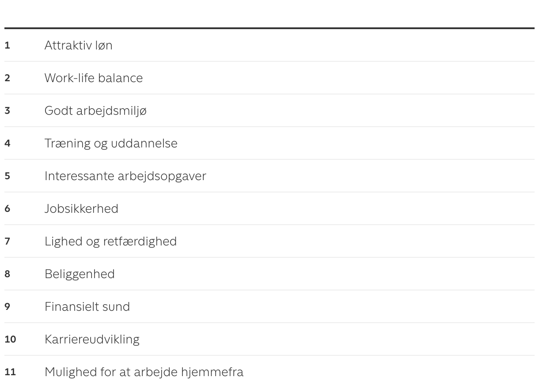
Task: Click rank number 3 beside Godt arbejdsmiljø
Action: [x=7, y=111]
